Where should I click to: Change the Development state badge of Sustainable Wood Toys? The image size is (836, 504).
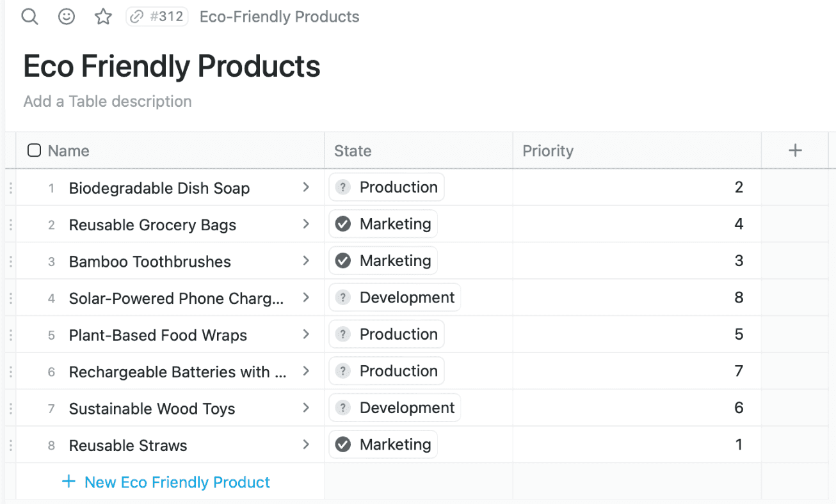point(394,407)
